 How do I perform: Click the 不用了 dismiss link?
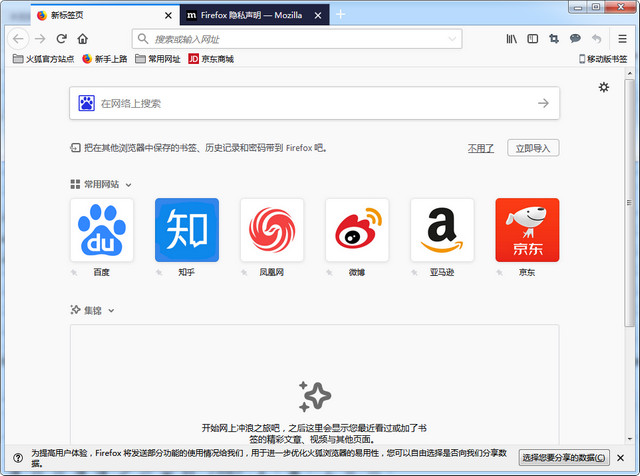click(480, 148)
